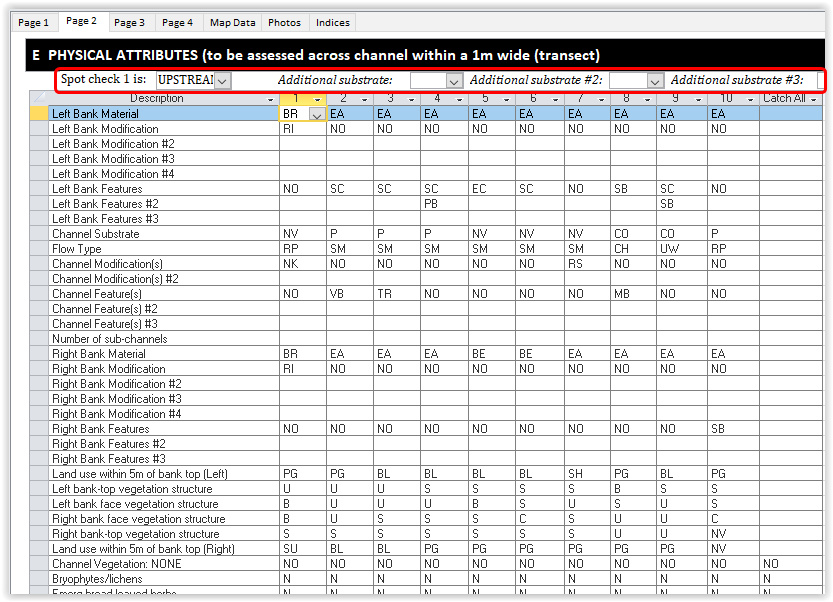Click the SB cell in Left Bank Features #2
Screen dimensions: 833x602
click(682, 204)
